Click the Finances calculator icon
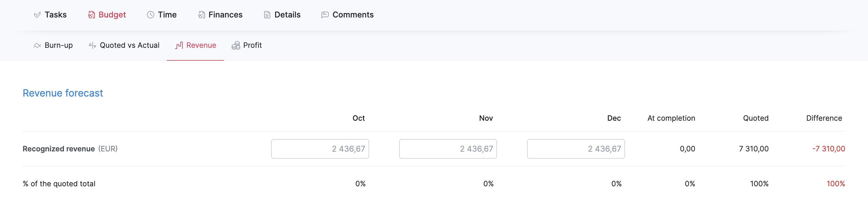Image resolution: width=868 pixels, height=220 pixels. [x=201, y=14]
